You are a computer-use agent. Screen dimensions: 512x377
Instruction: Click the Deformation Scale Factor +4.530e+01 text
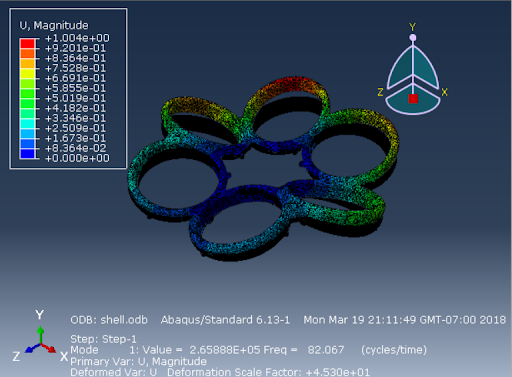point(268,372)
